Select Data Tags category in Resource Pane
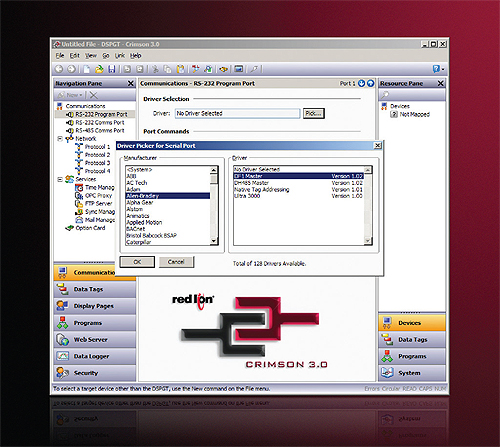500x447 pixels. tap(412, 339)
